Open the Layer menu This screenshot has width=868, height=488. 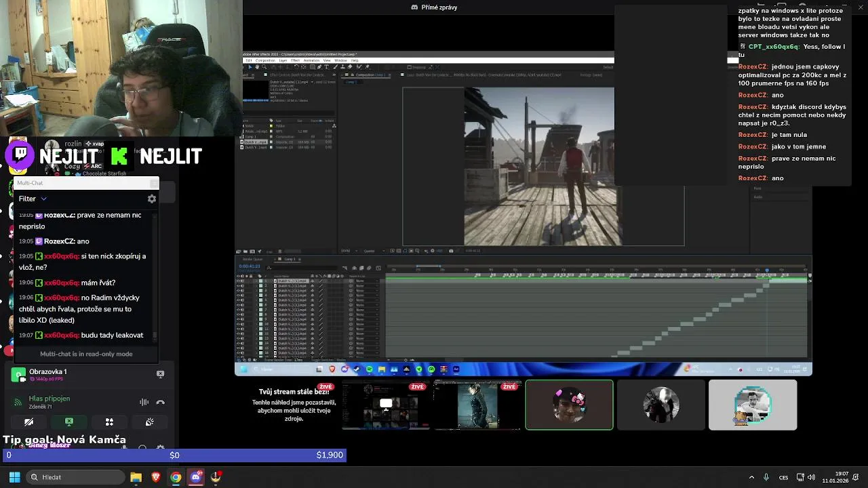(x=283, y=60)
